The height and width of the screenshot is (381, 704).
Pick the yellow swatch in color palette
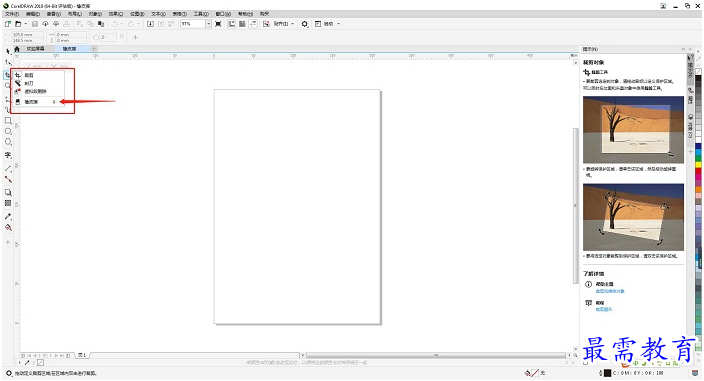(699, 165)
